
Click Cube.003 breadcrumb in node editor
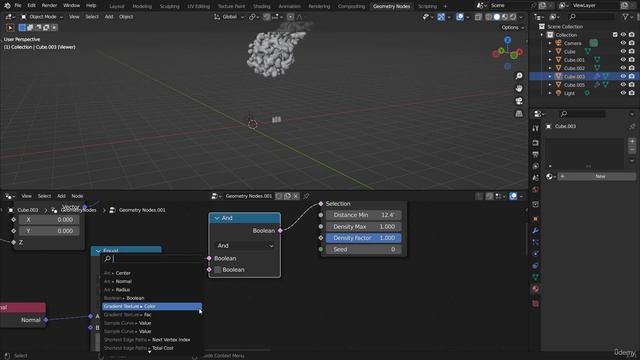click(x=28, y=210)
